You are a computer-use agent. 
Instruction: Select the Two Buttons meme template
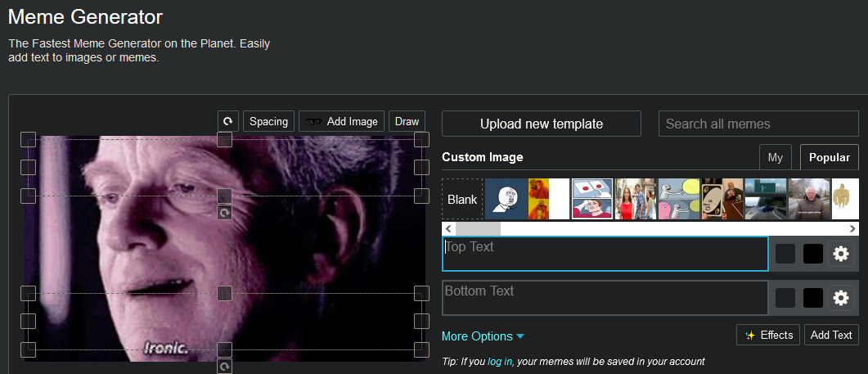591,199
